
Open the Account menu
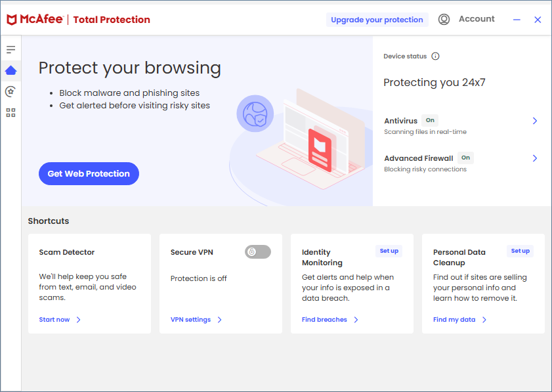click(x=477, y=19)
